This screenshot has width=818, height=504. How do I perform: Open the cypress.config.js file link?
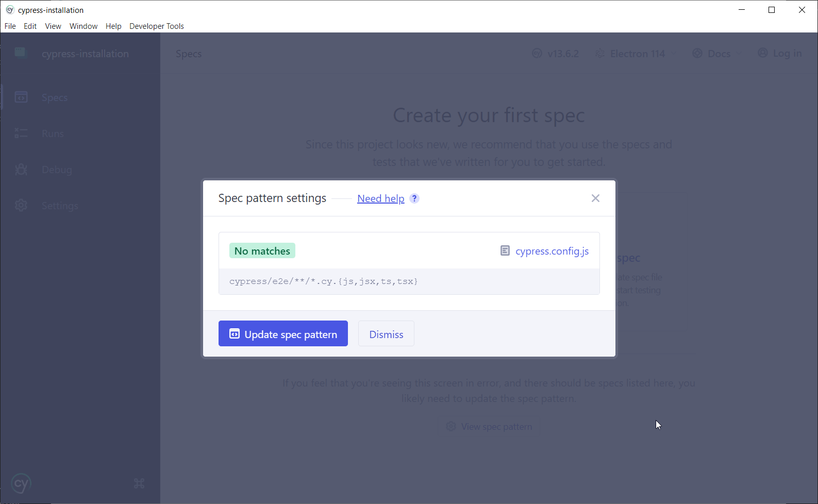click(552, 251)
